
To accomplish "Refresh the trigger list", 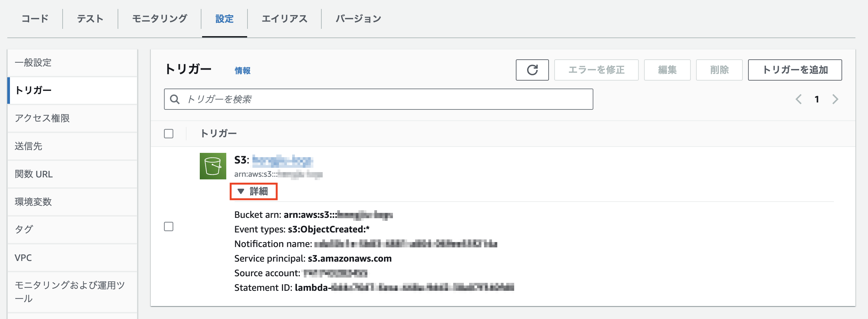I will (532, 70).
